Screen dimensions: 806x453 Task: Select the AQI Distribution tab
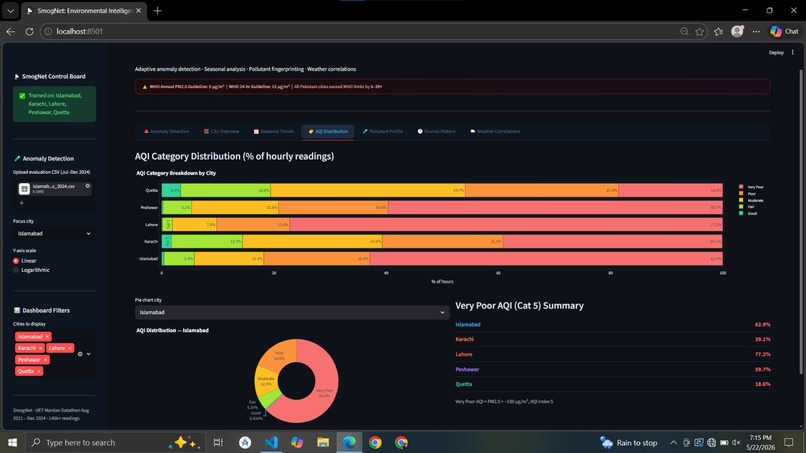pos(328,131)
